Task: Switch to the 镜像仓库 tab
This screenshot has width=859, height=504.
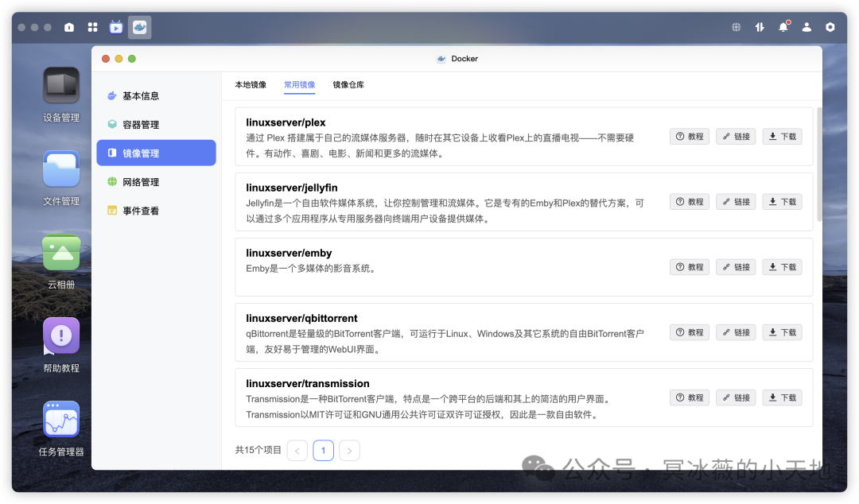Action: 348,84
